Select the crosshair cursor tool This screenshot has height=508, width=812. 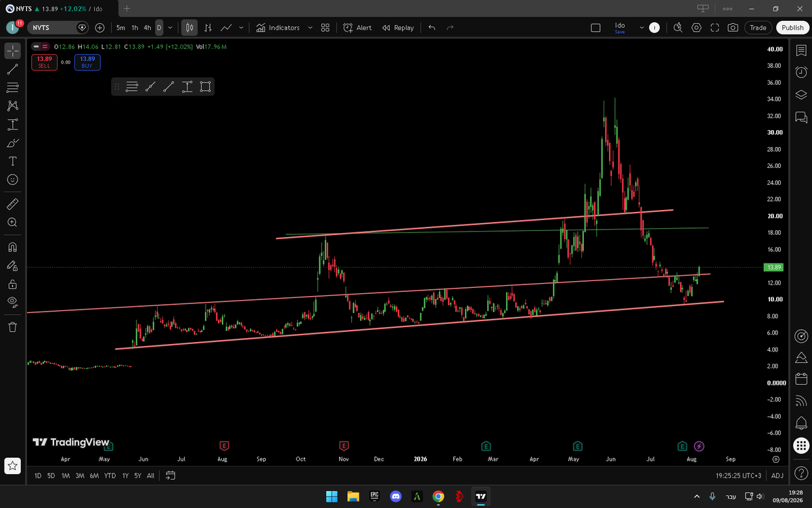pos(12,51)
